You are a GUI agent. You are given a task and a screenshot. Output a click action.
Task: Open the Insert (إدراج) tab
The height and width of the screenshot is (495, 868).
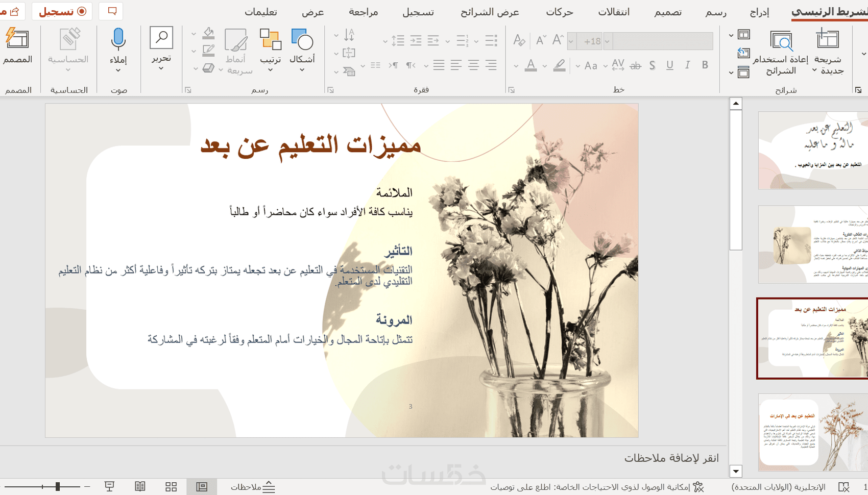click(759, 12)
